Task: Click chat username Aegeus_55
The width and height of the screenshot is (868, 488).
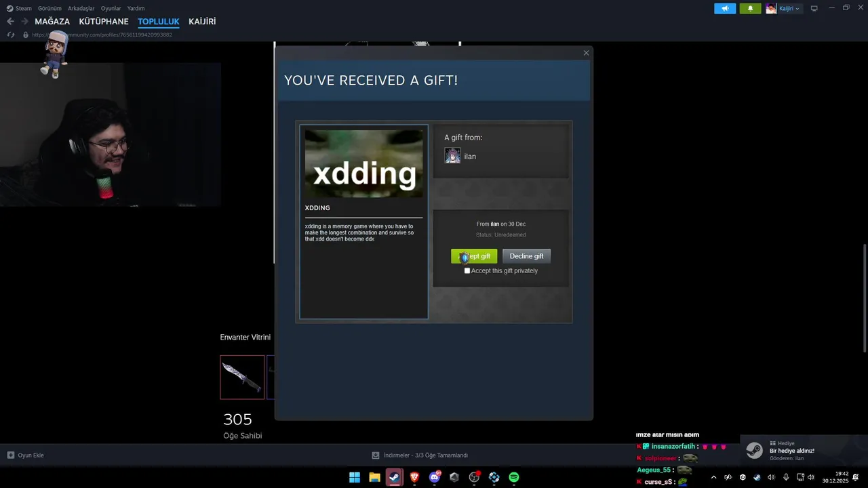Action: click(x=654, y=470)
